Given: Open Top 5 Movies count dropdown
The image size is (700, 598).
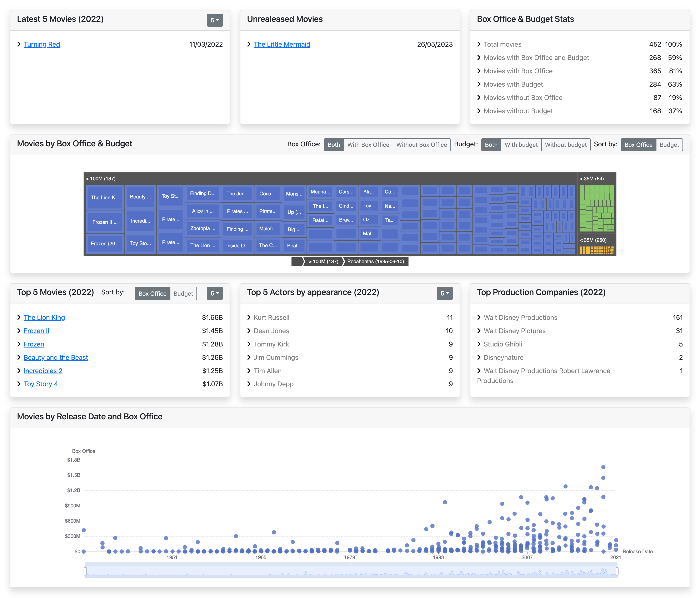Looking at the screenshot, I should (x=215, y=293).
